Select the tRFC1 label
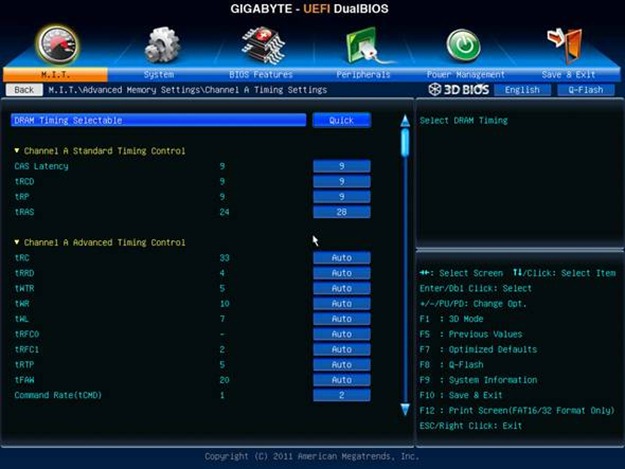Screen dimensions: 625x469 (27, 349)
